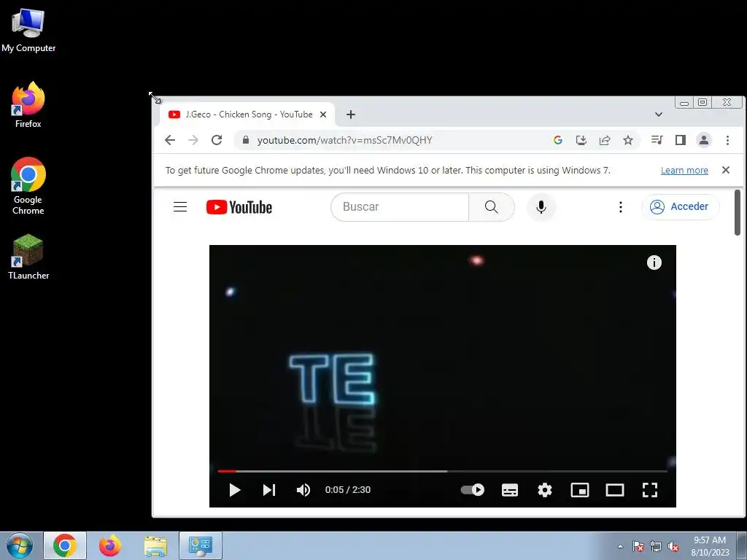
Task: Go to YouTube home via logo
Action: 239,207
